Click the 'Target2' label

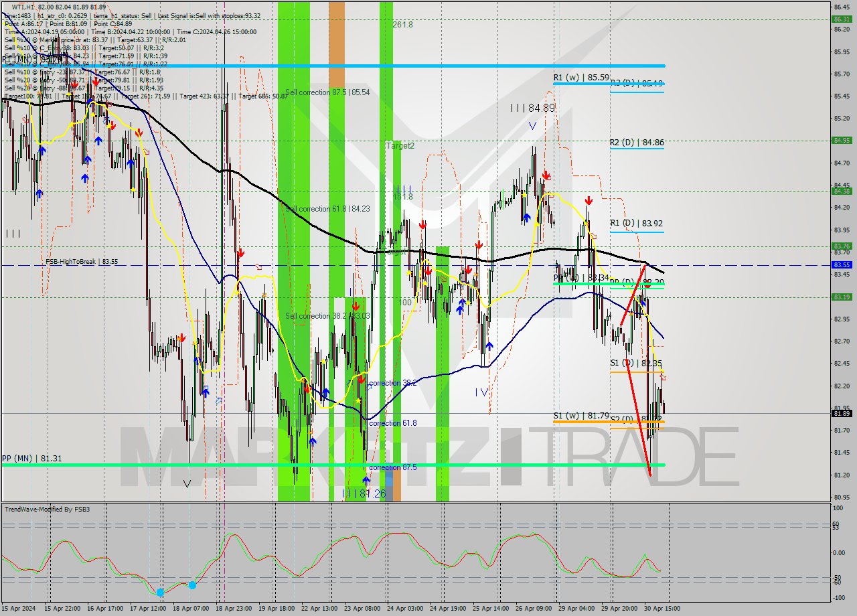point(400,145)
